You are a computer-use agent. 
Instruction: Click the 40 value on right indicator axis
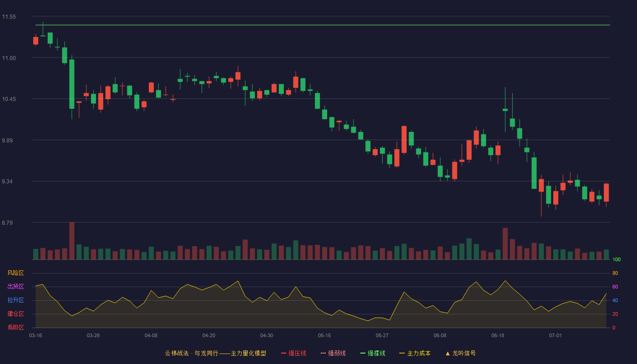pyautogui.click(x=615, y=300)
